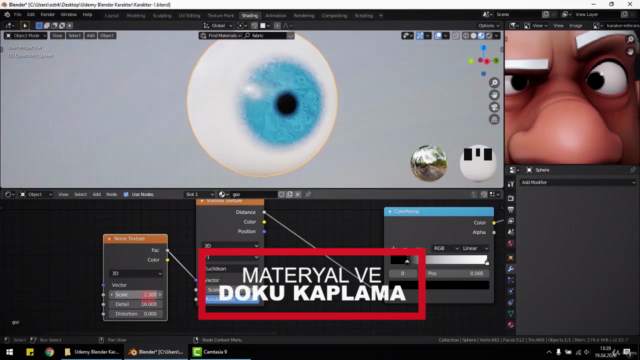This screenshot has height=360, width=640.
Task: Switch perspective/orthographic grid icon in viewport
Action: (494, 120)
